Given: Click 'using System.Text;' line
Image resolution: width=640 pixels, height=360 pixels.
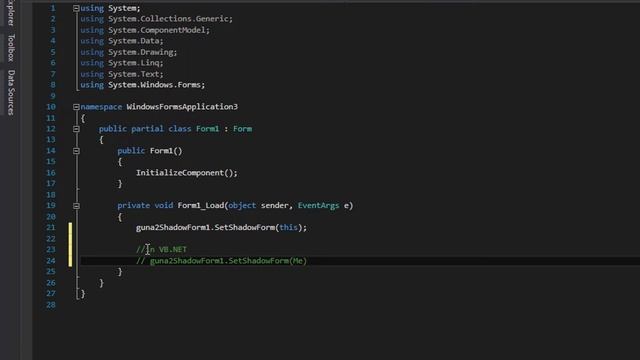Looking at the screenshot, I should [x=122, y=74].
